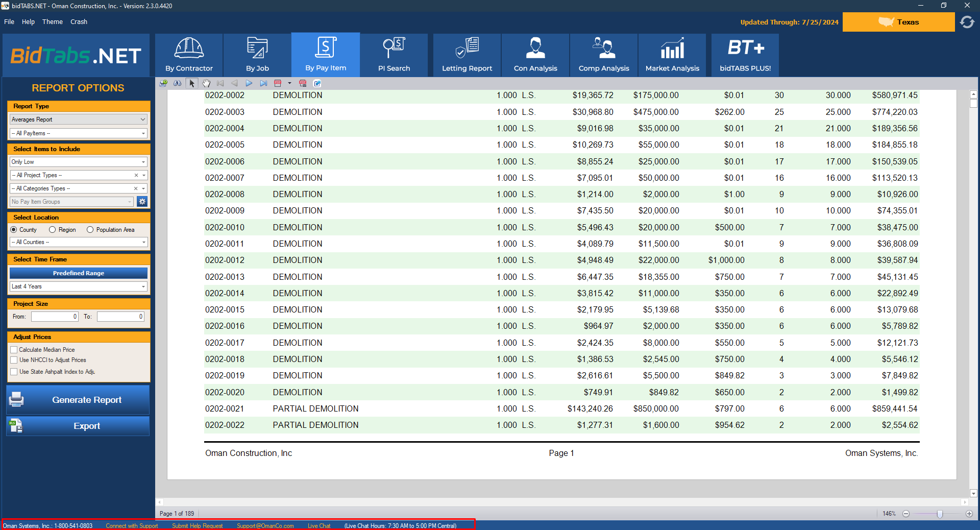Go to the last report page

click(263, 83)
